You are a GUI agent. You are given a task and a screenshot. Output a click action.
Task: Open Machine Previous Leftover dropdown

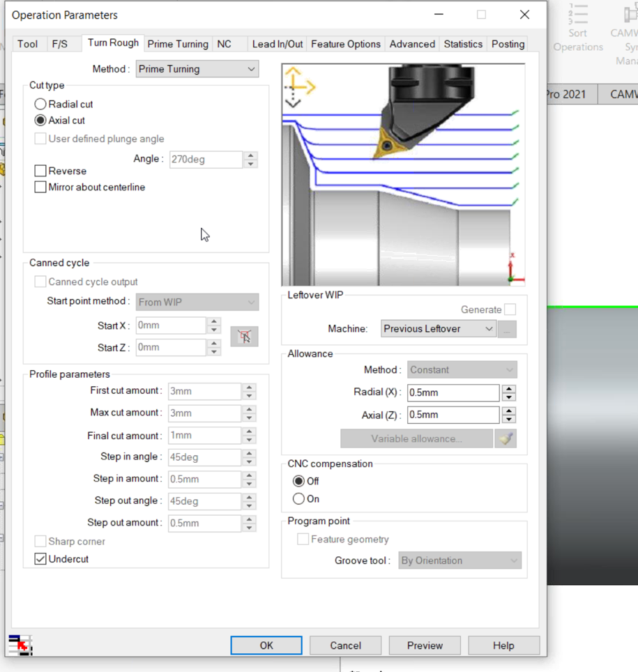[439, 329]
